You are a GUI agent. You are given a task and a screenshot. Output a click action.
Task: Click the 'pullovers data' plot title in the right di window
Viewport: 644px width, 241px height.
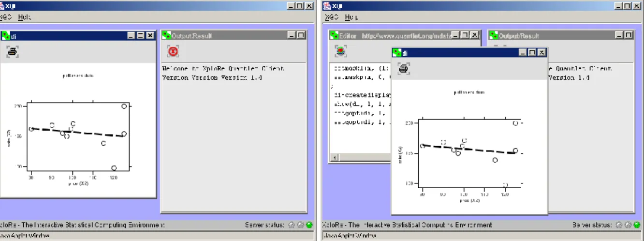(469, 92)
